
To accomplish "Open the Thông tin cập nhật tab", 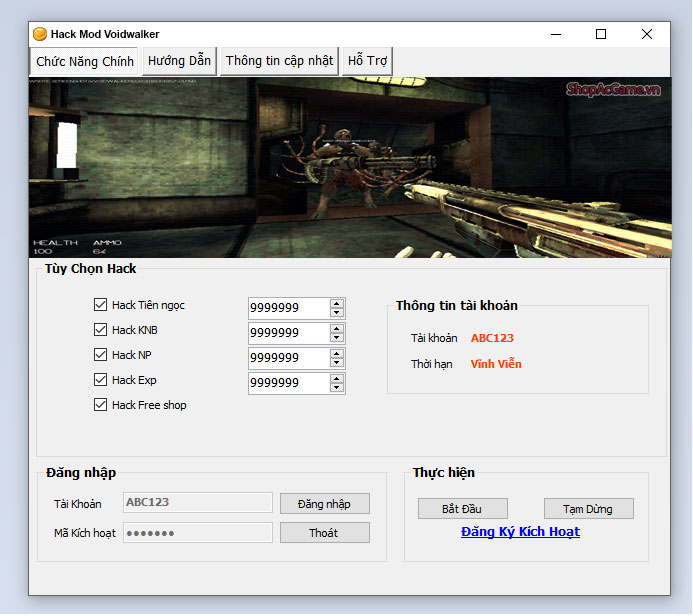I will (279, 61).
